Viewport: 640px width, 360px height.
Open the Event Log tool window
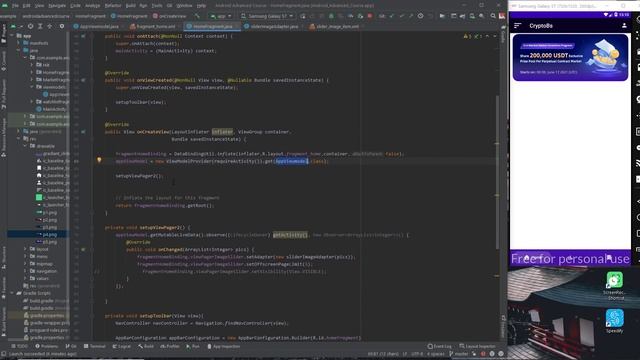pyautogui.click(x=440, y=346)
